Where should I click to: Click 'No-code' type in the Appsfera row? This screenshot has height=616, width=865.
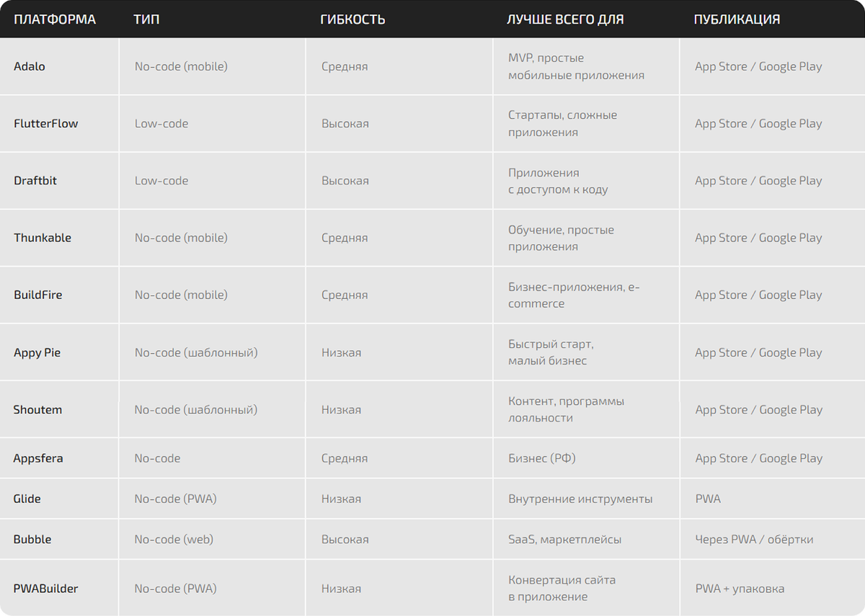tap(157, 458)
